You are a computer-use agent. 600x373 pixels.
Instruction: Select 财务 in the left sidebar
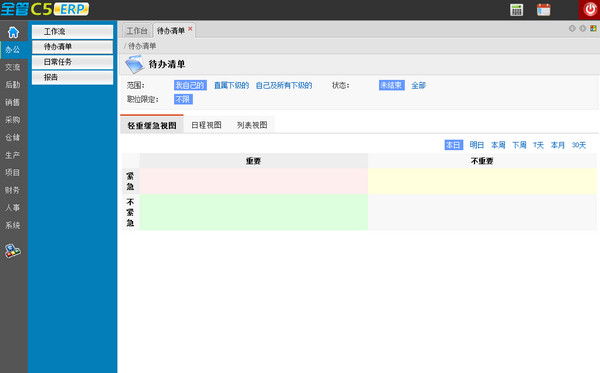click(13, 190)
